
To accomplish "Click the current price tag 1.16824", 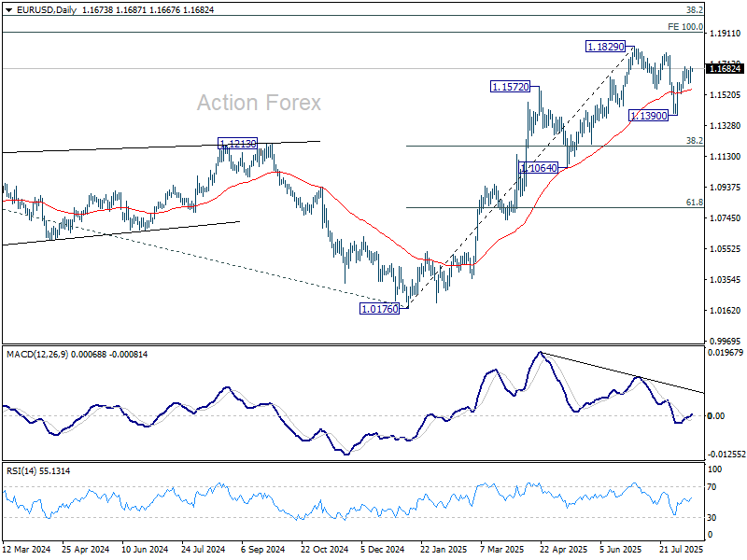I will coord(725,69).
